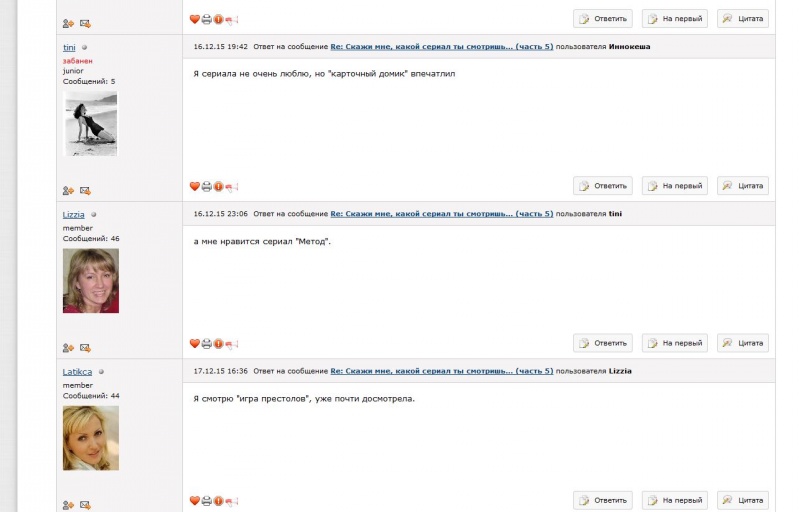Click Ответить on tini's message
Screen dimensions: 800x512
tap(603, 186)
